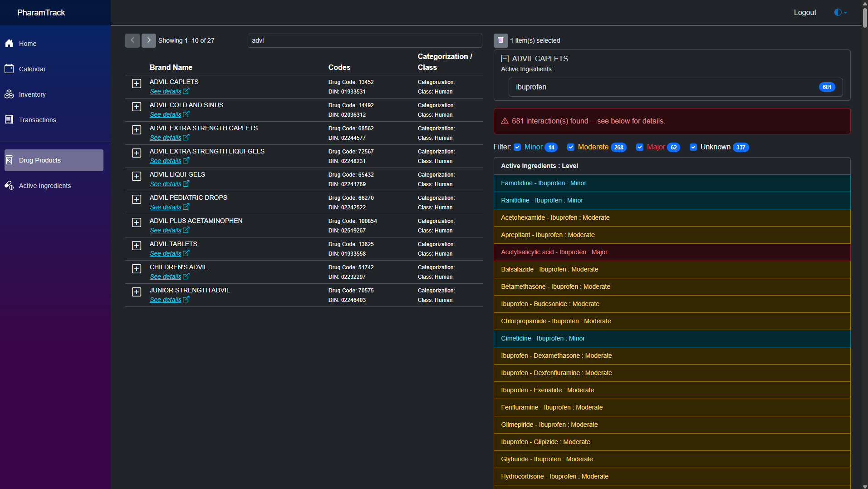Screen dimensions: 868x489
Task: Open the Transactions page
Action: click(37, 120)
